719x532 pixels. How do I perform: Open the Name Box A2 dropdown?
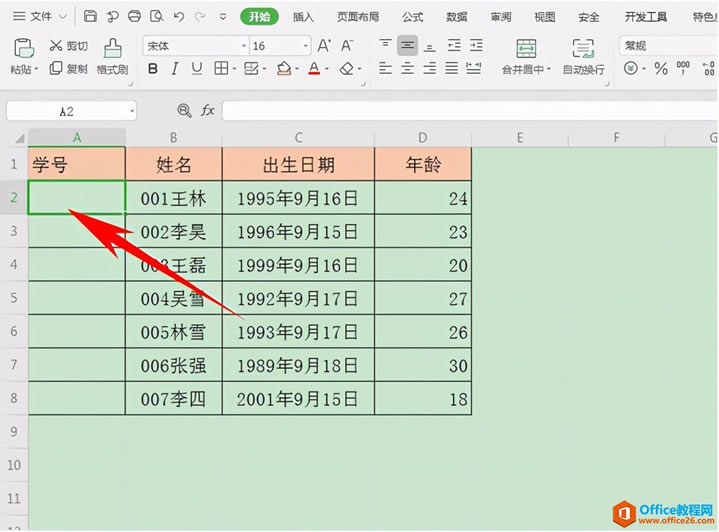click(x=132, y=111)
